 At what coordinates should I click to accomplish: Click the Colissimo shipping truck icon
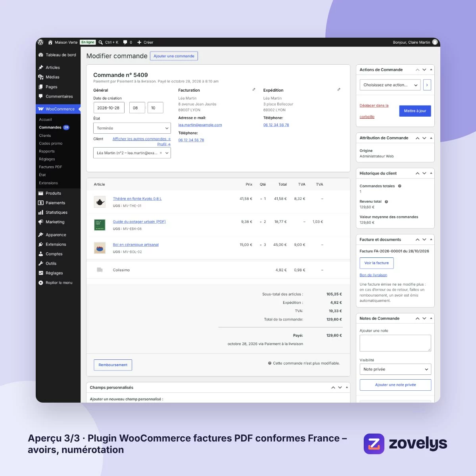[x=100, y=270]
